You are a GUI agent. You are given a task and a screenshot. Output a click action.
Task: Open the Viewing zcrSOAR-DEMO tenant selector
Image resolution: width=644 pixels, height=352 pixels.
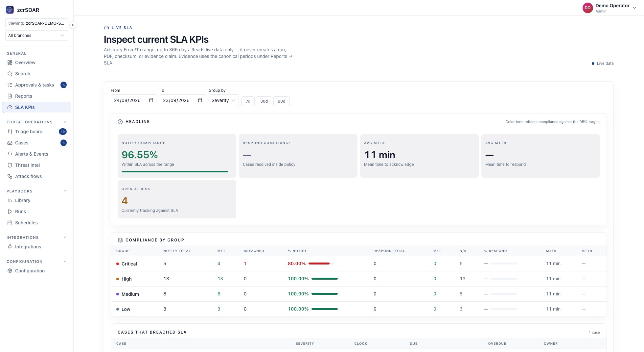click(36, 23)
